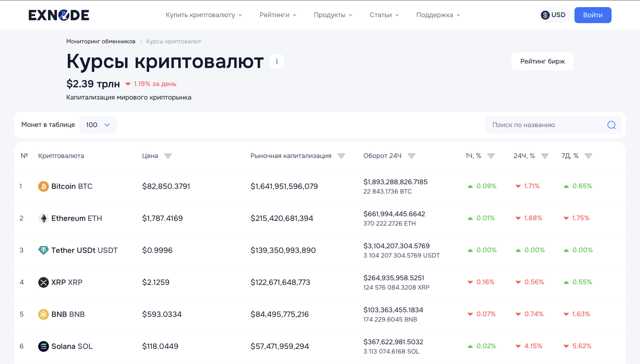Click the Tether USDt coin icon
640x364 pixels.
coord(44,250)
